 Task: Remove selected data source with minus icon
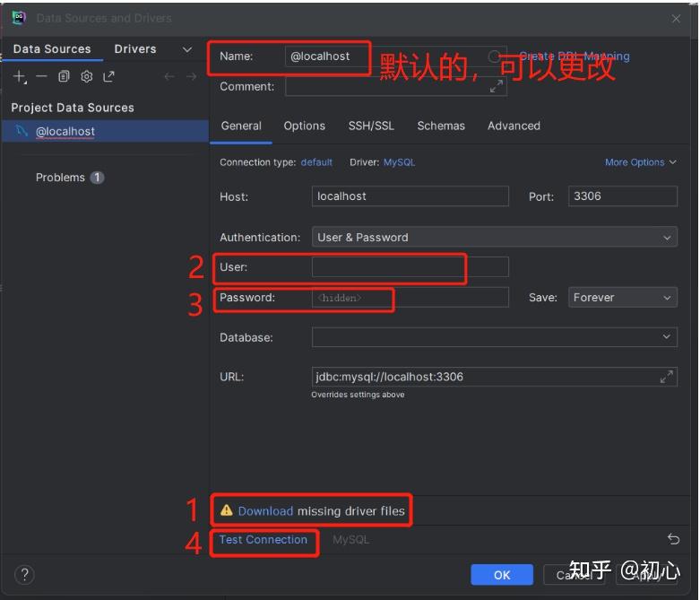click(41, 77)
